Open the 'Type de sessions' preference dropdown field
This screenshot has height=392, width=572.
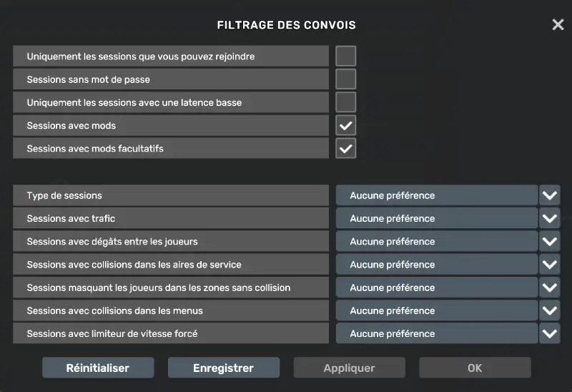coord(436,195)
